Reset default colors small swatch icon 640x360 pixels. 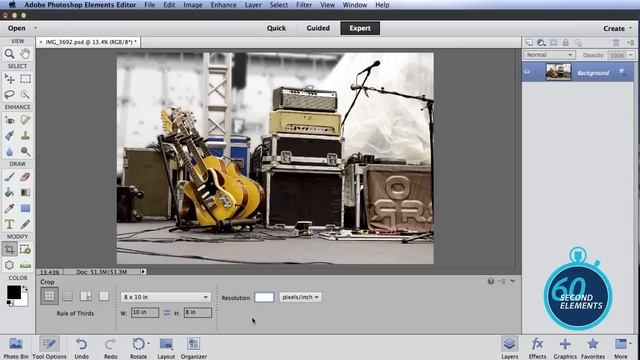pos(9,303)
